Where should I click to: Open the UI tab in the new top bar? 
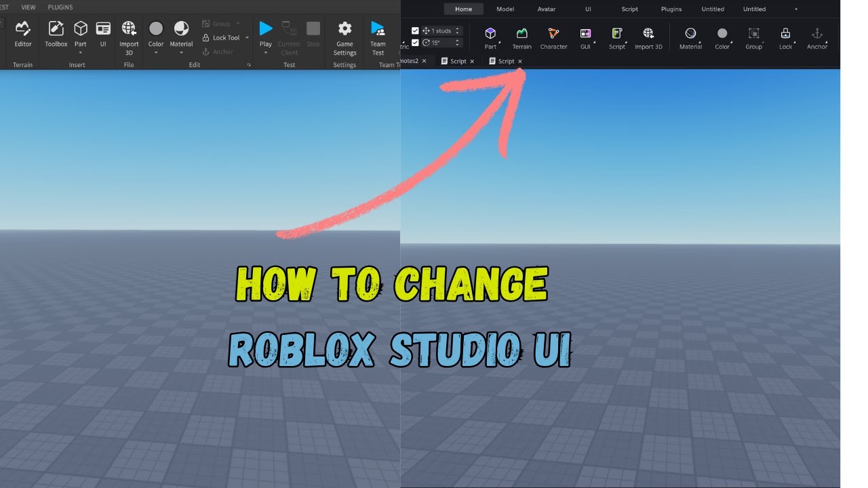tap(588, 9)
